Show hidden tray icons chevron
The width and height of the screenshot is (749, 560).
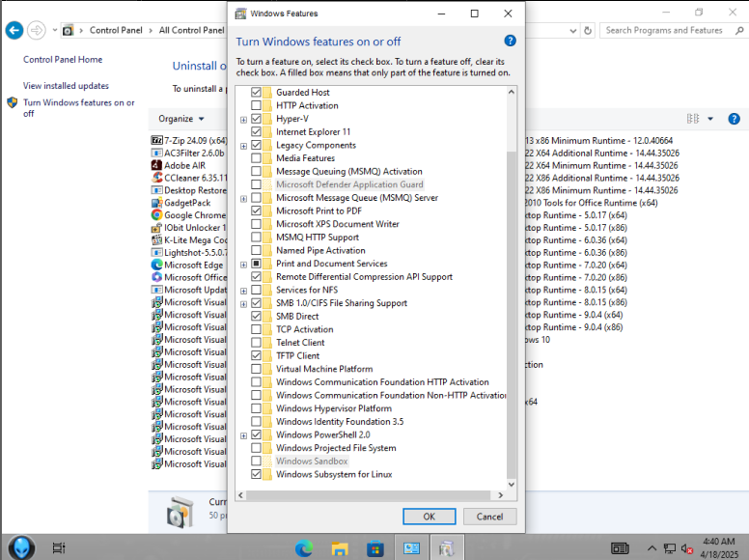652,548
